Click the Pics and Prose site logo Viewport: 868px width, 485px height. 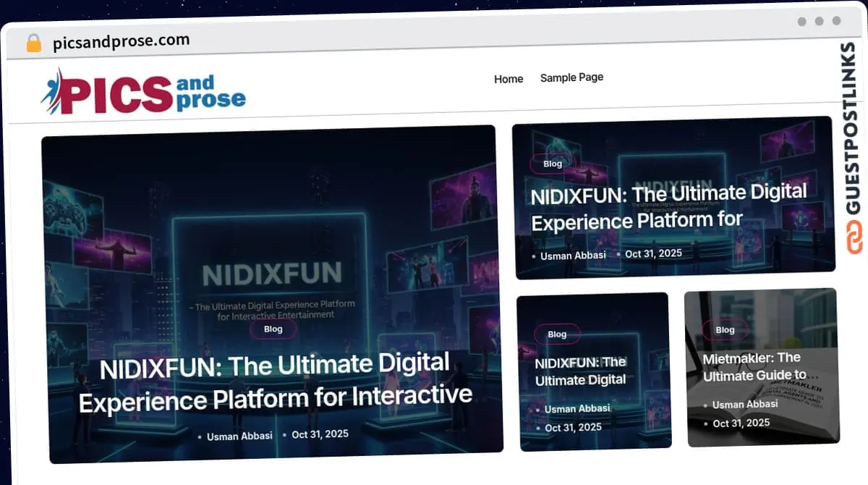click(143, 92)
